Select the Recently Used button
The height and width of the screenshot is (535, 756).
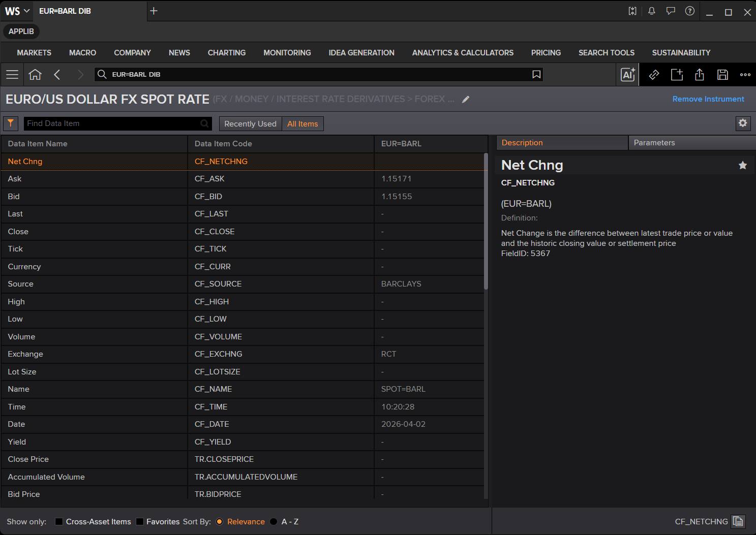point(250,124)
